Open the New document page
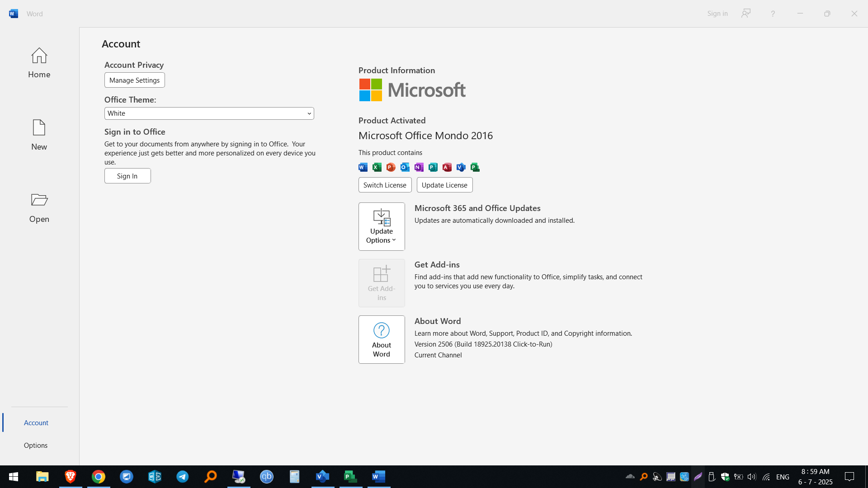This screenshot has width=868, height=488. click(39, 135)
